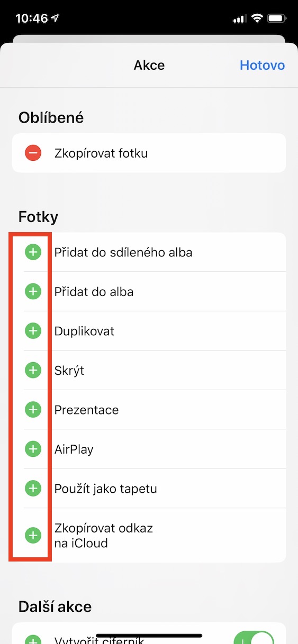298x644 pixels.
Task: Add Duplikovat action via green plus
Action: (33, 331)
